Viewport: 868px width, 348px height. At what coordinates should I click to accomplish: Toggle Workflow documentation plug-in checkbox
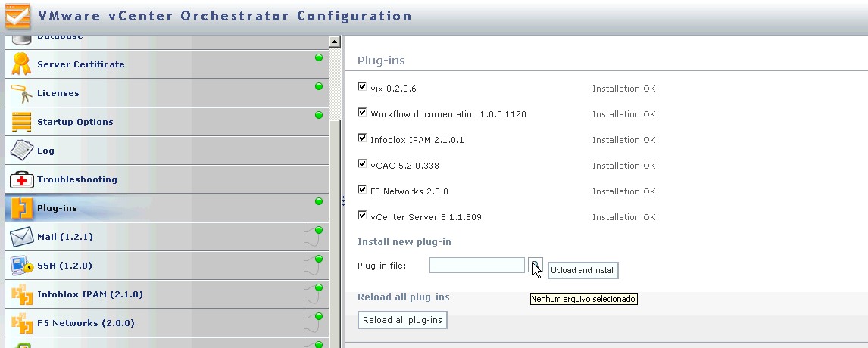click(x=362, y=113)
